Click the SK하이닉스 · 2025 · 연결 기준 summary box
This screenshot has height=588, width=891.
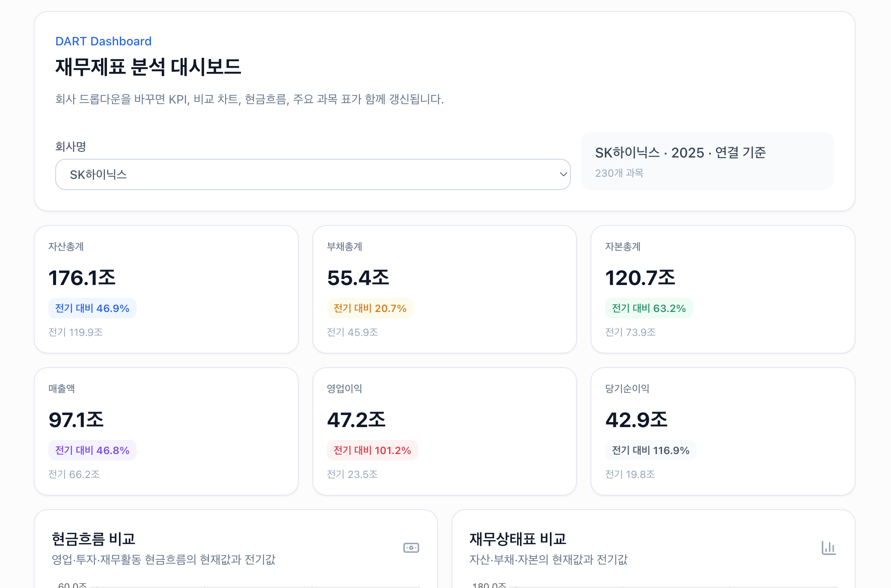coord(707,161)
